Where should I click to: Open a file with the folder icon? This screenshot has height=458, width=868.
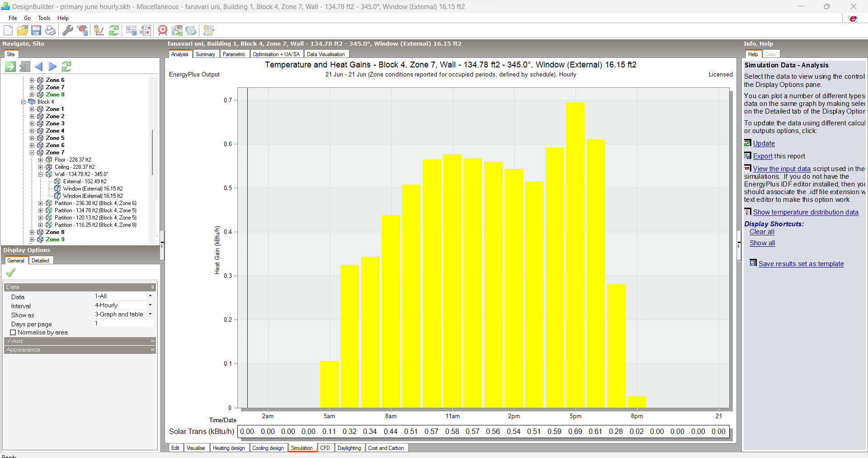[23, 30]
